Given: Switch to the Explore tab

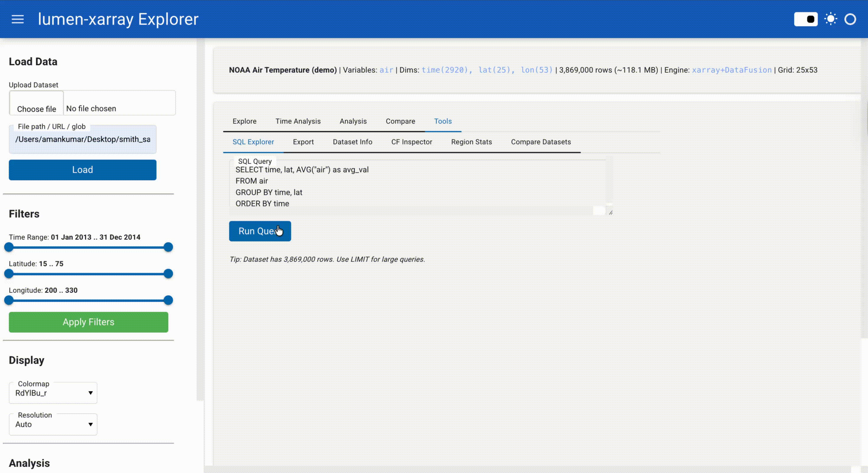Looking at the screenshot, I should pyautogui.click(x=244, y=121).
